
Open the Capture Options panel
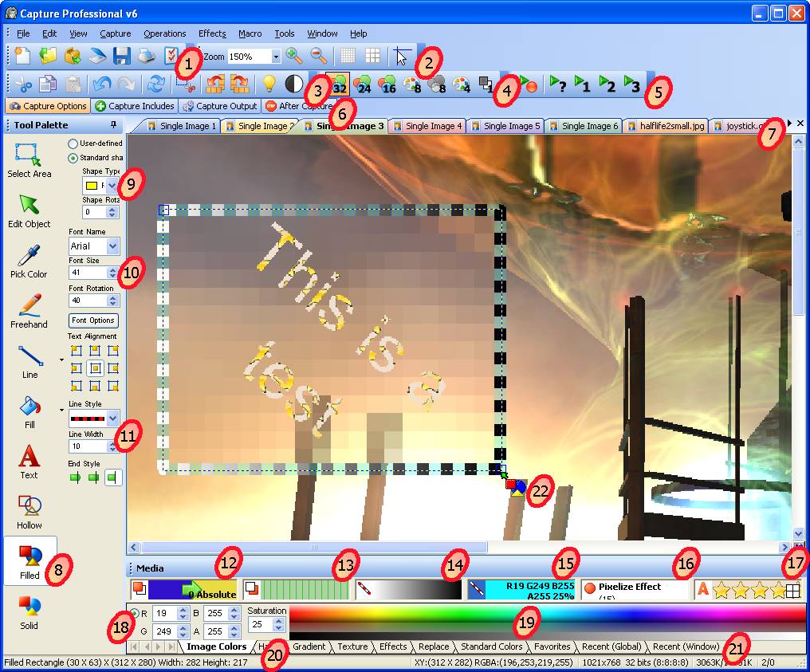[x=48, y=106]
